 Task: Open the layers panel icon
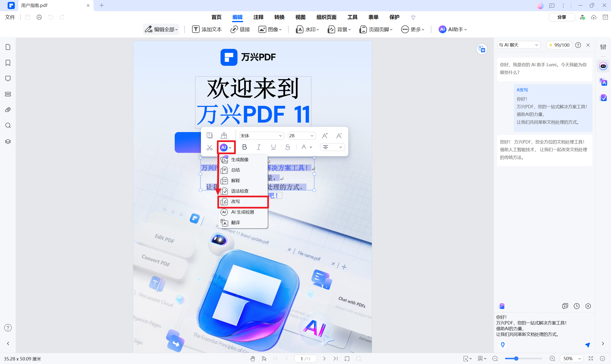[x=8, y=142]
